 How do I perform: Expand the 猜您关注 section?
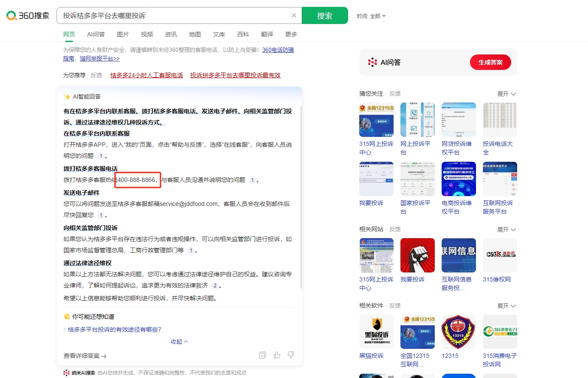[x=506, y=94]
